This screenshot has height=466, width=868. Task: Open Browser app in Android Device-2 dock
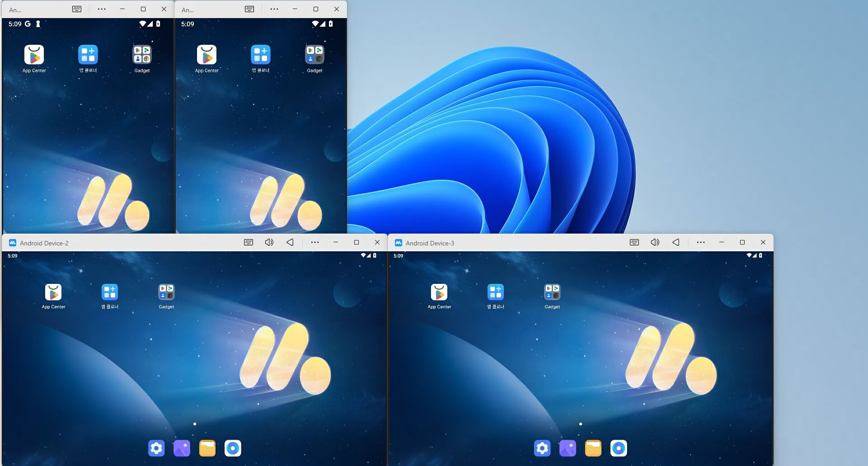click(x=233, y=448)
